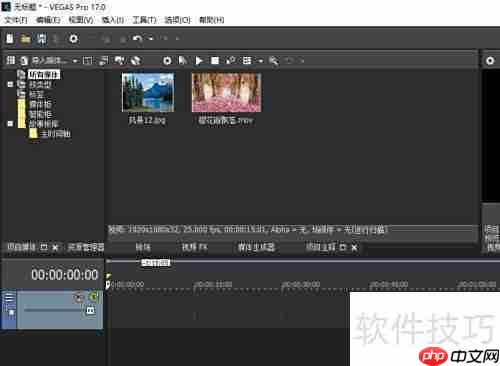Select the 故事板库 folder
This screenshot has height=366, width=500.
pos(44,124)
